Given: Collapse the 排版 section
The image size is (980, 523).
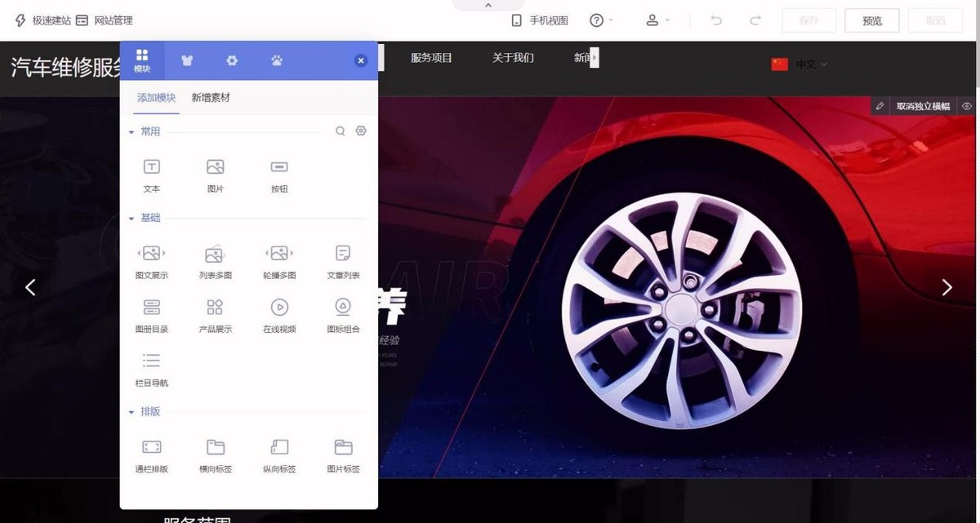Looking at the screenshot, I should pos(131,411).
